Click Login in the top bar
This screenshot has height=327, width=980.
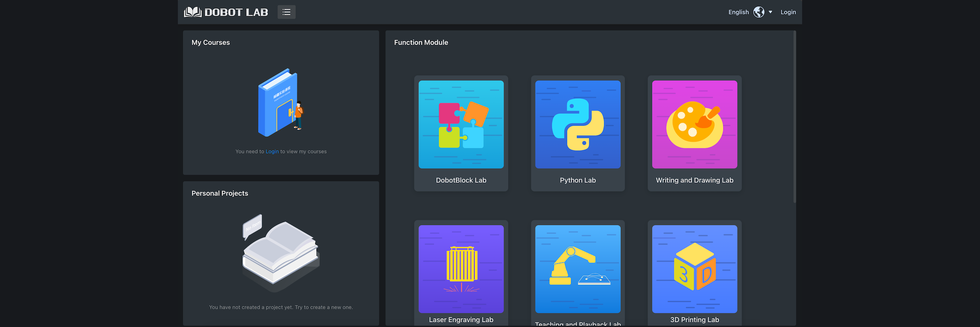788,12
